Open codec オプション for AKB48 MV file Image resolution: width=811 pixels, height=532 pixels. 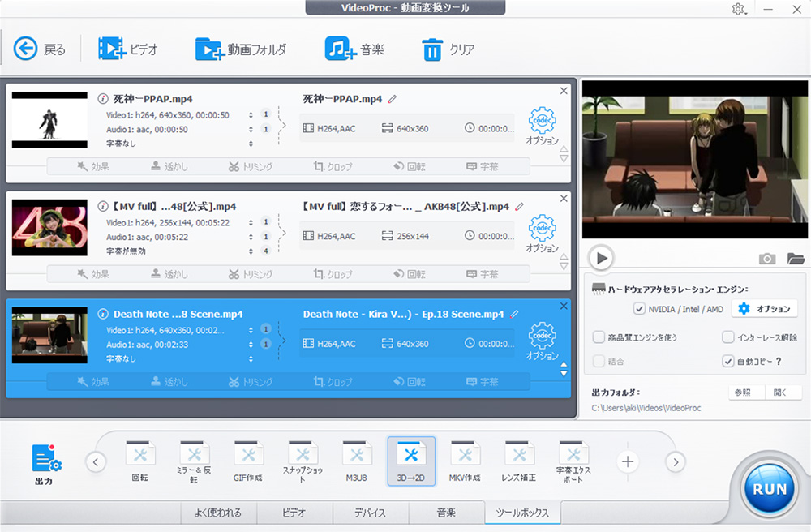(x=542, y=234)
